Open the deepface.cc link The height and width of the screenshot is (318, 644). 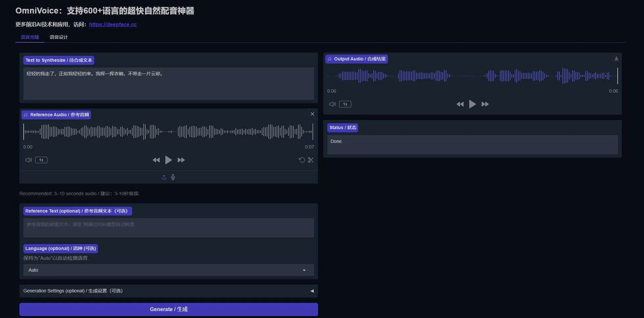[113, 24]
